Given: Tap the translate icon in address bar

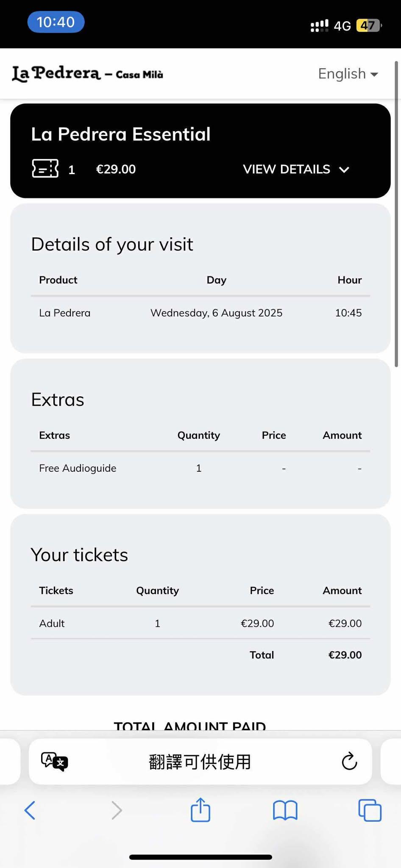Looking at the screenshot, I should 54,762.
